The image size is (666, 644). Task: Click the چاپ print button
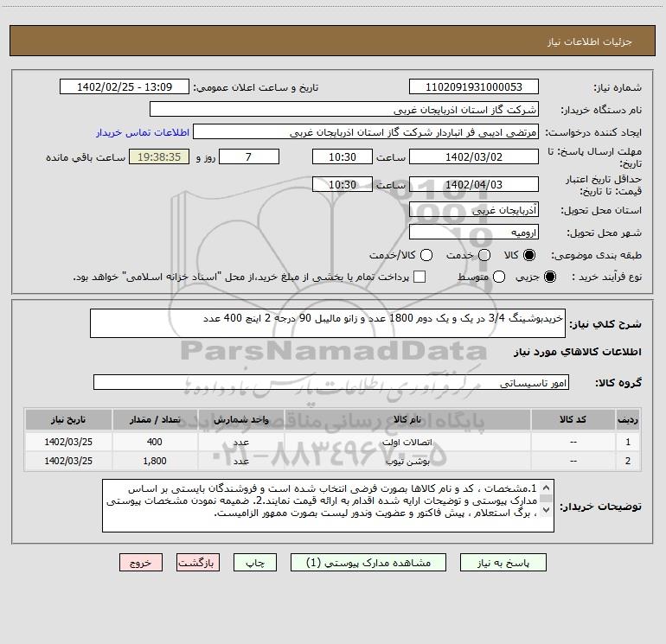pos(255,562)
